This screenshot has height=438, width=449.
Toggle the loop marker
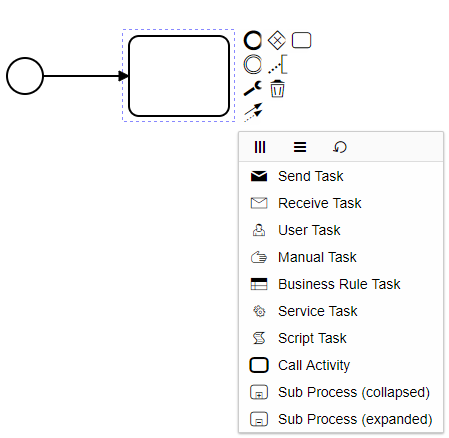click(340, 147)
